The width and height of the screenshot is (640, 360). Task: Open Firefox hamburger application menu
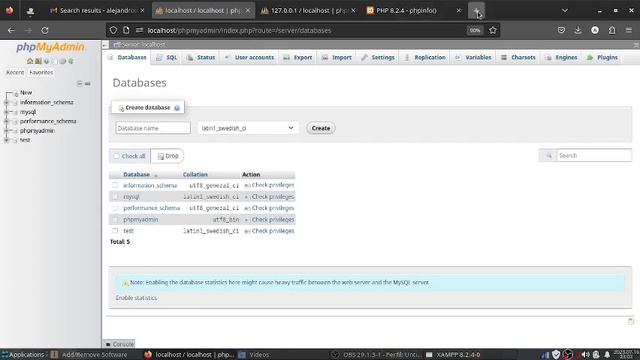629,30
